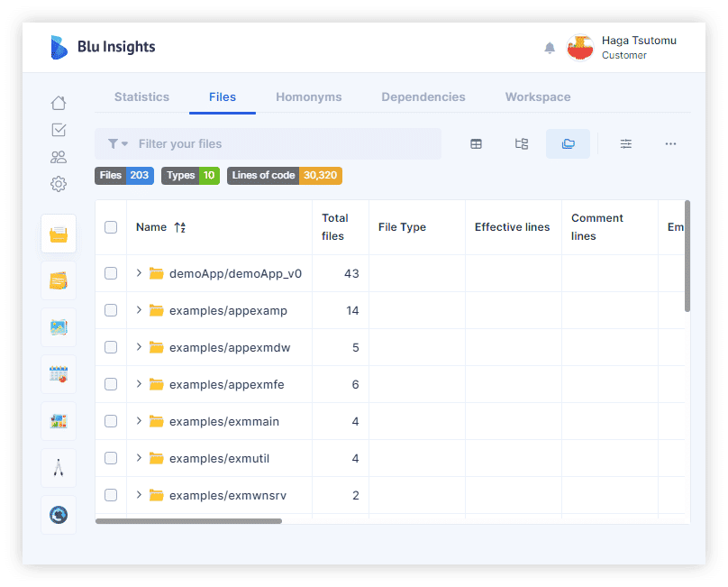Click the Files 203 badge
Screen dimensions: 728x587
[x=124, y=176]
